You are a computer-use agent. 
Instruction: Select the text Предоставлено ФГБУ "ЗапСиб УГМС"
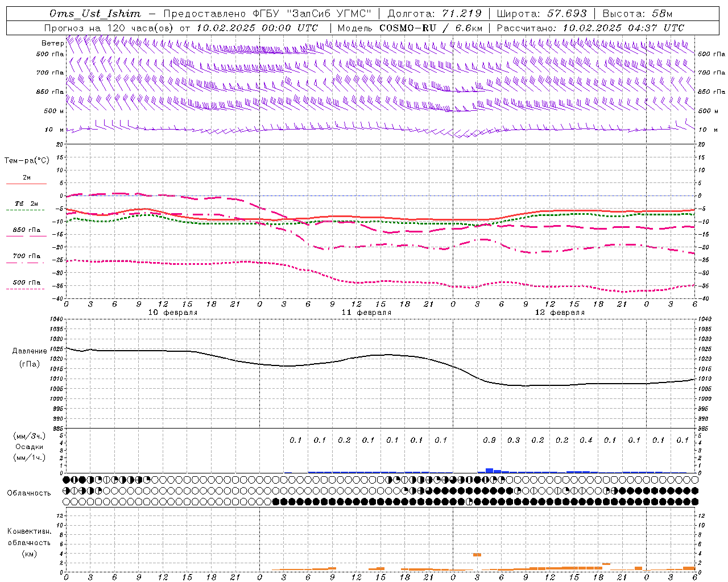(x=267, y=14)
